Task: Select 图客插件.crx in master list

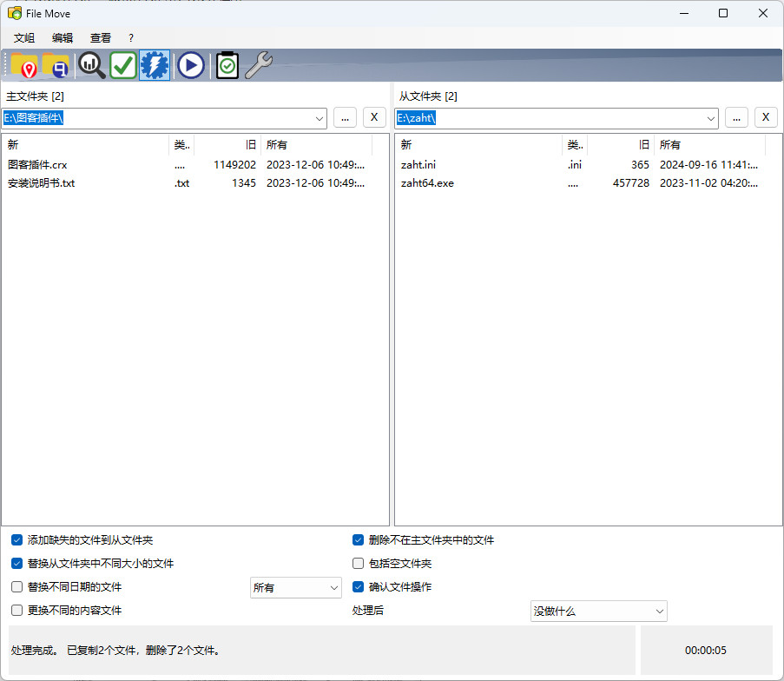Action: 37,165
